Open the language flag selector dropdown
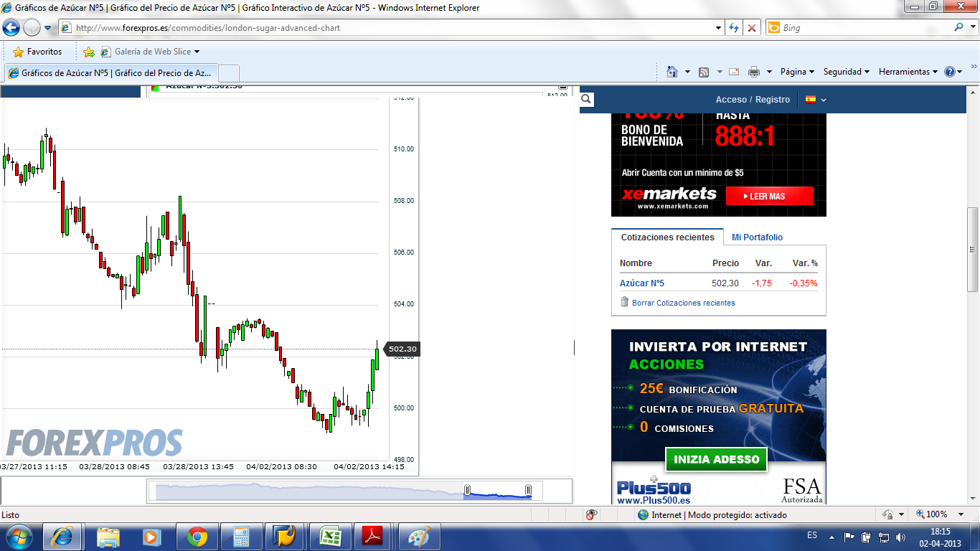This screenshot has height=551, width=980. [x=816, y=100]
